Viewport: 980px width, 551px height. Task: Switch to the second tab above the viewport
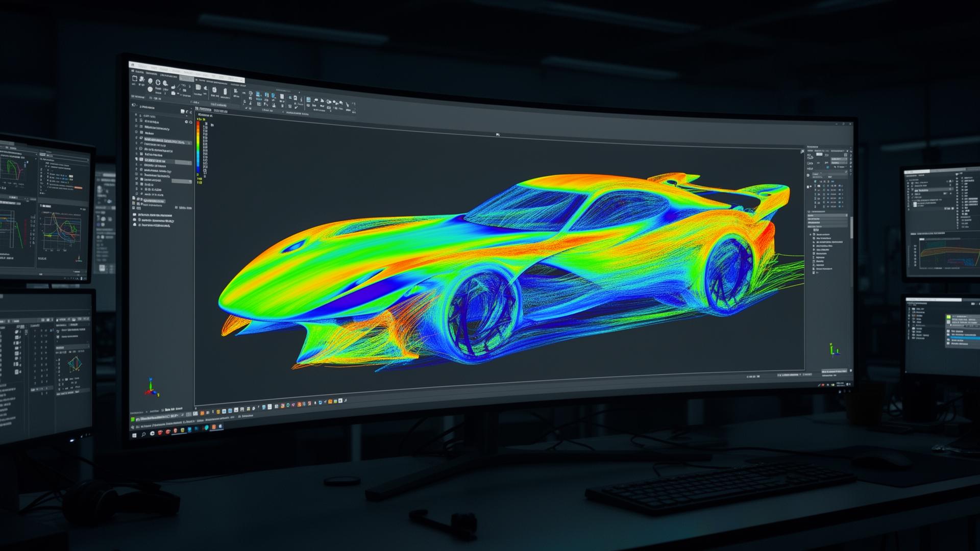tap(220, 111)
